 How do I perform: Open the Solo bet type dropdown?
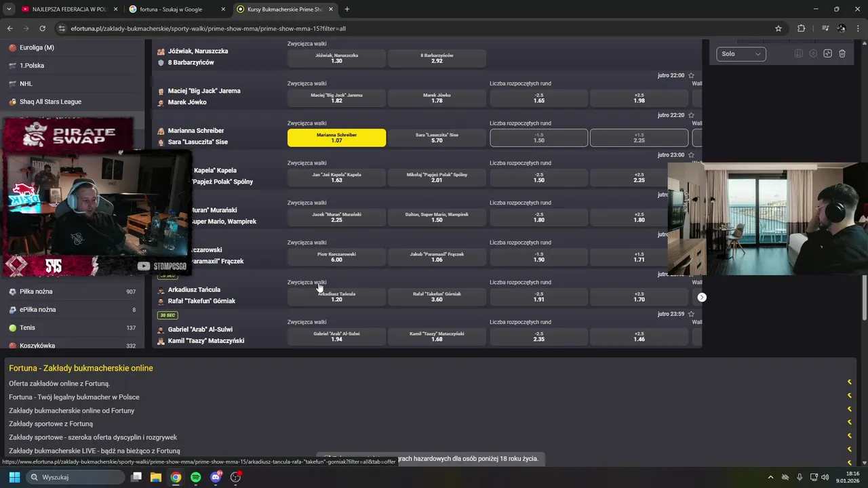[x=741, y=54]
